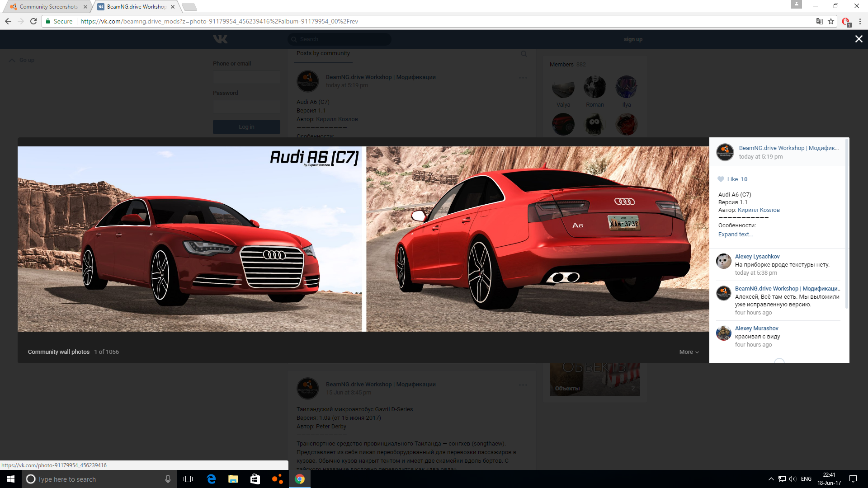Reload the page
Screen dimensions: 868x488
pos(33,21)
